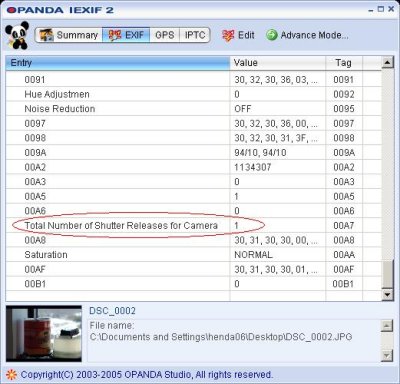
Task: Click the orange sun icon near copyright
Action: pyautogui.click(x=11, y=375)
